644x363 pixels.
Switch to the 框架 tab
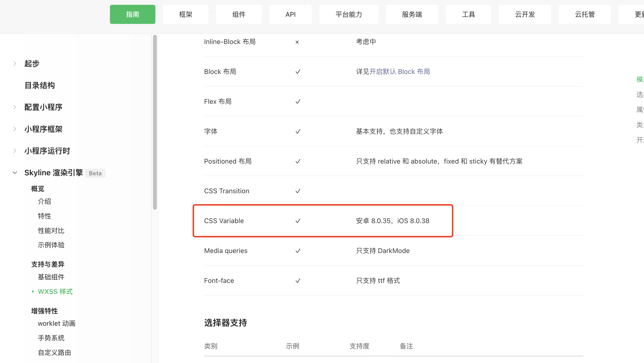pyautogui.click(x=186, y=15)
